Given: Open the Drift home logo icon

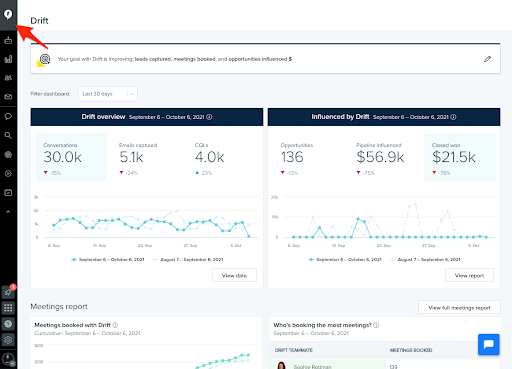Looking at the screenshot, I should [8, 15].
